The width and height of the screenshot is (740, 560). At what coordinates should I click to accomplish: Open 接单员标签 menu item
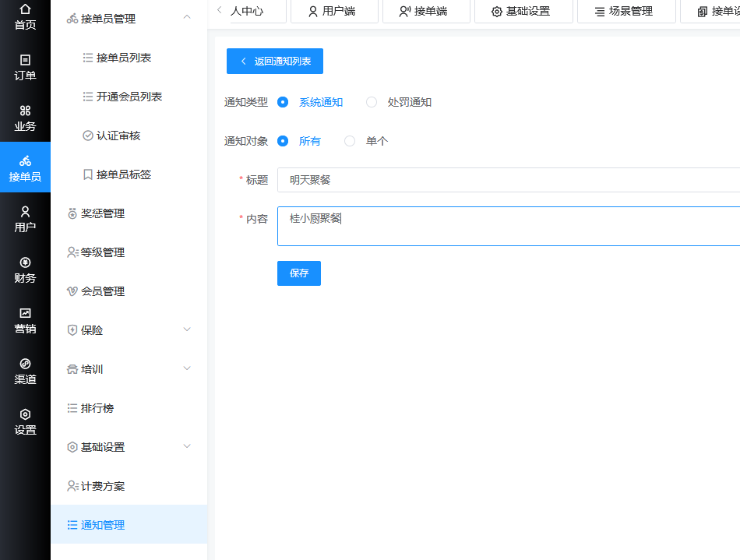coord(129,174)
